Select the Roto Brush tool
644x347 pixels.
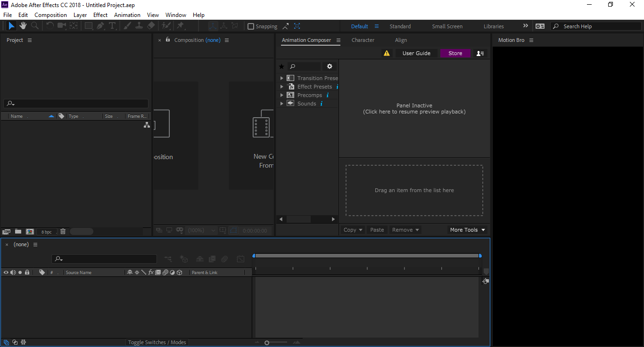(x=166, y=26)
